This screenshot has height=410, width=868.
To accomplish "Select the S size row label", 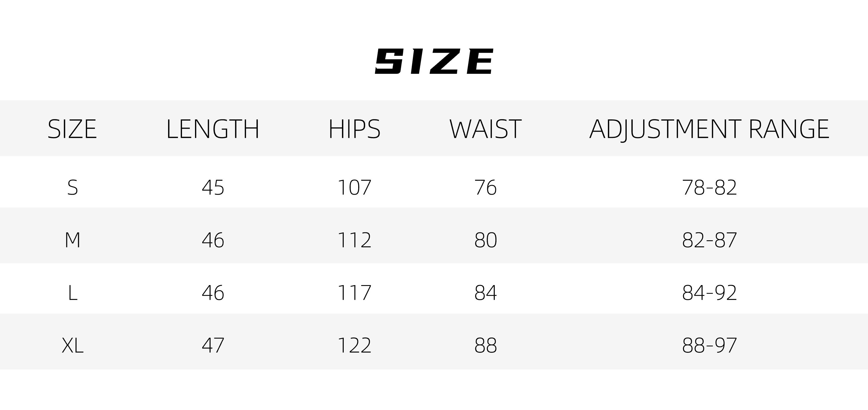I will point(72,187).
